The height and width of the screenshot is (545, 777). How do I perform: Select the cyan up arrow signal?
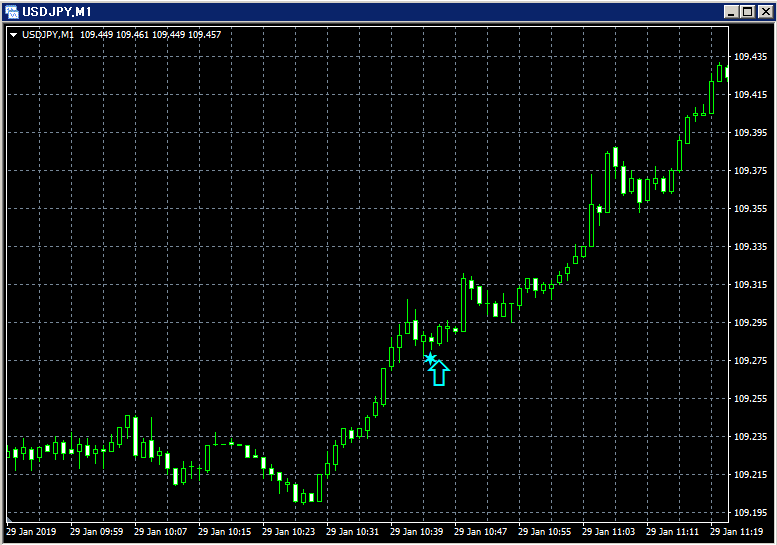tap(439, 373)
